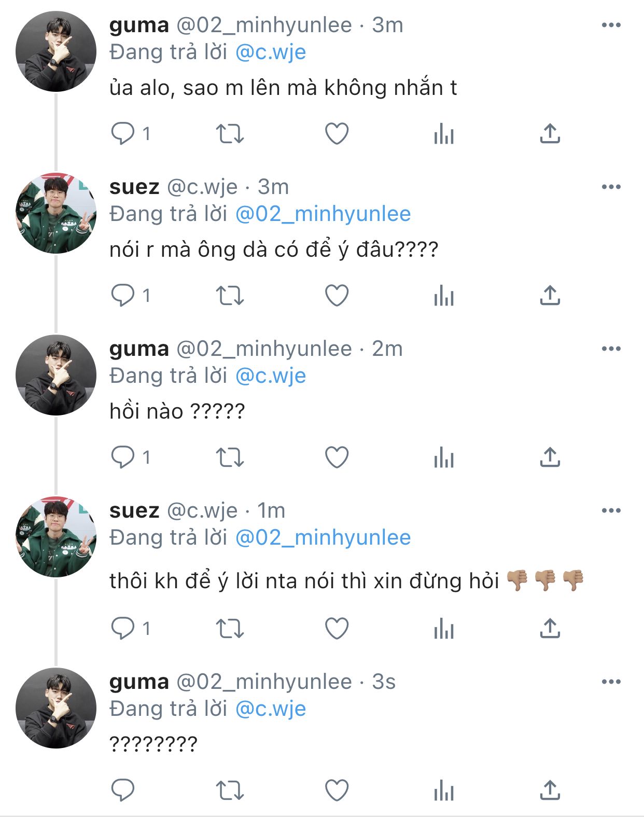
Task: Like the "????????" tweet by guma
Action: tap(337, 791)
